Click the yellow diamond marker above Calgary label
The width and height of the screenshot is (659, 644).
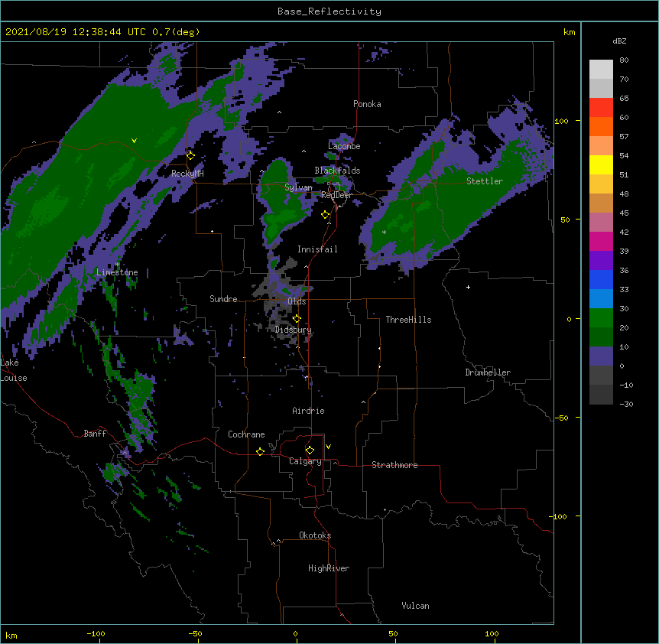click(x=310, y=450)
